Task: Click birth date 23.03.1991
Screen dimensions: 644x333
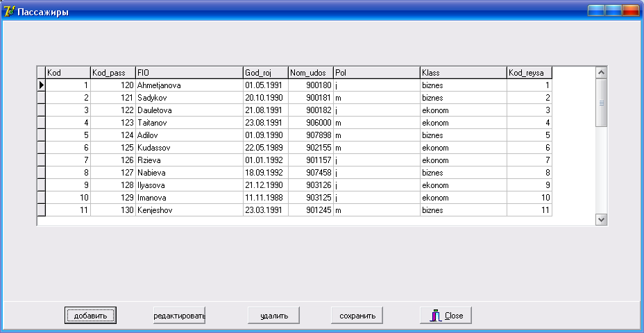Action: pos(266,210)
